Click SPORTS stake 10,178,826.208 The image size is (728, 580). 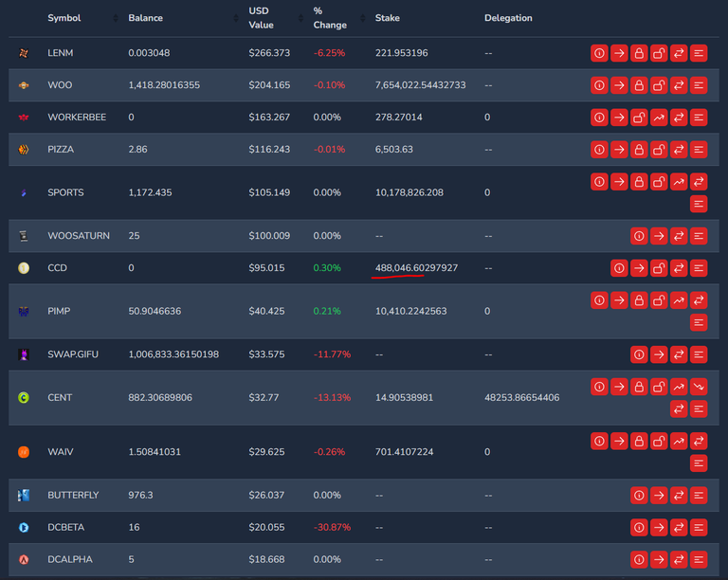click(409, 192)
